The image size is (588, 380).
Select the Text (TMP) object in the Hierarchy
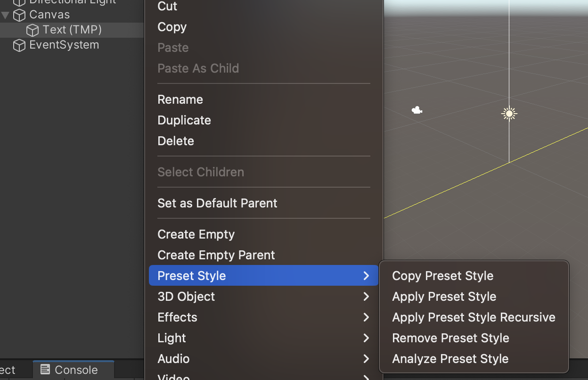pyautogui.click(x=72, y=30)
